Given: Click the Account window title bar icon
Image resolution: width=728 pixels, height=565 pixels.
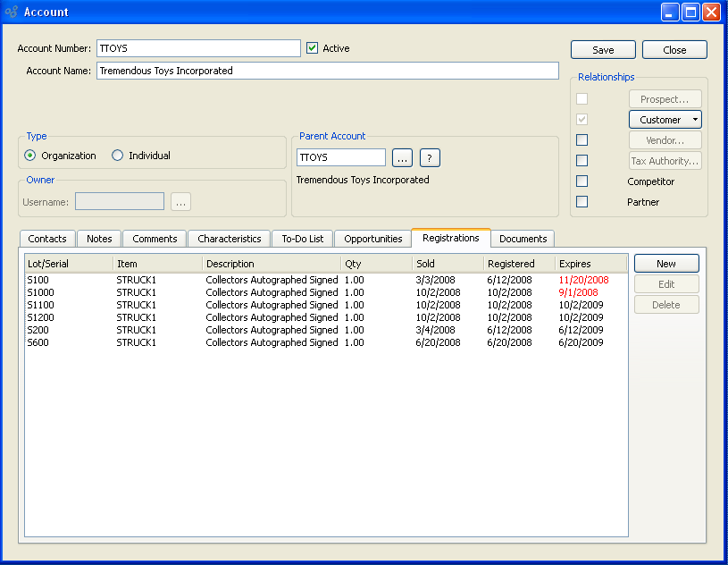Looking at the screenshot, I should pos(11,12).
